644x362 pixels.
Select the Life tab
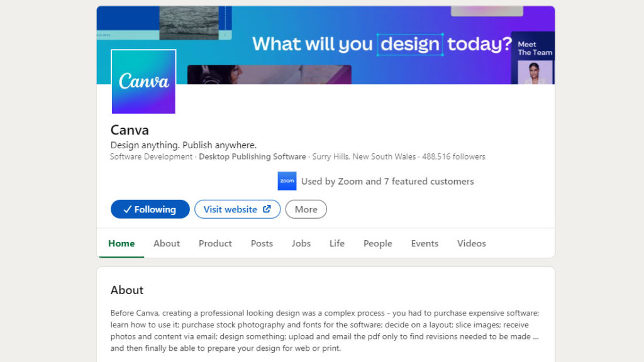click(337, 243)
